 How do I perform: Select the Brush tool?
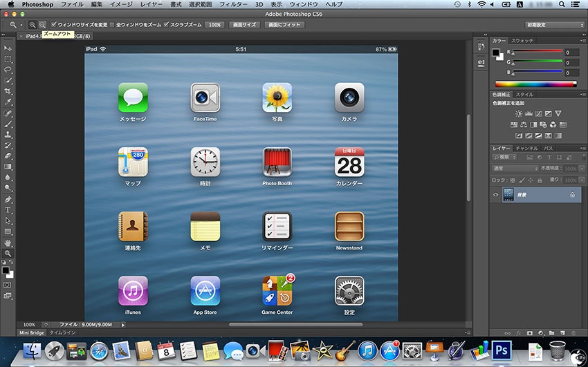click(x=8, y=124)
